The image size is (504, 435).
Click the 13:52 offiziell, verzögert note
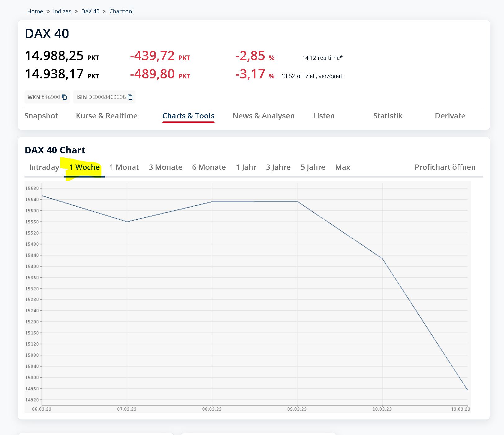[312, 76]
